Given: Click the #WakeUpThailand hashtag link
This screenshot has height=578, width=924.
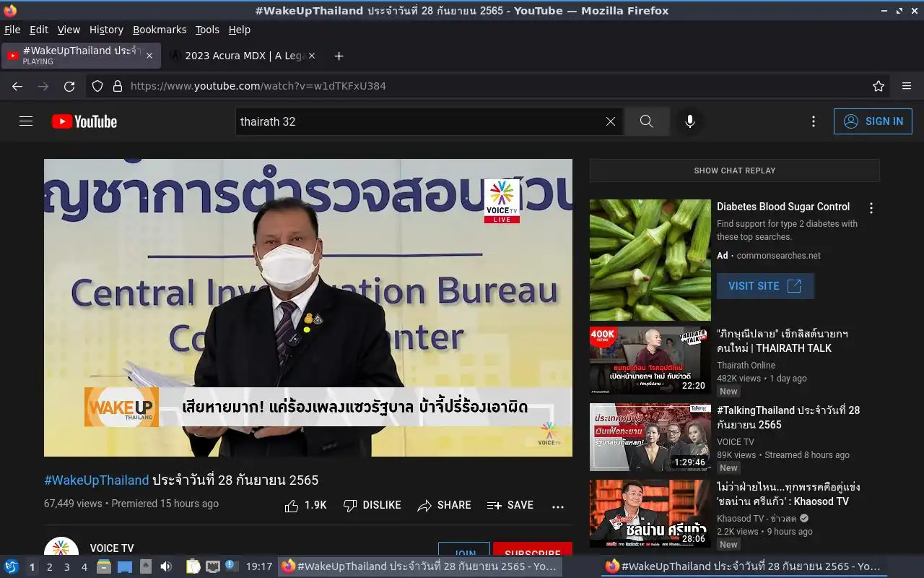Looking at the screenshot, I should tap(97, 480).
